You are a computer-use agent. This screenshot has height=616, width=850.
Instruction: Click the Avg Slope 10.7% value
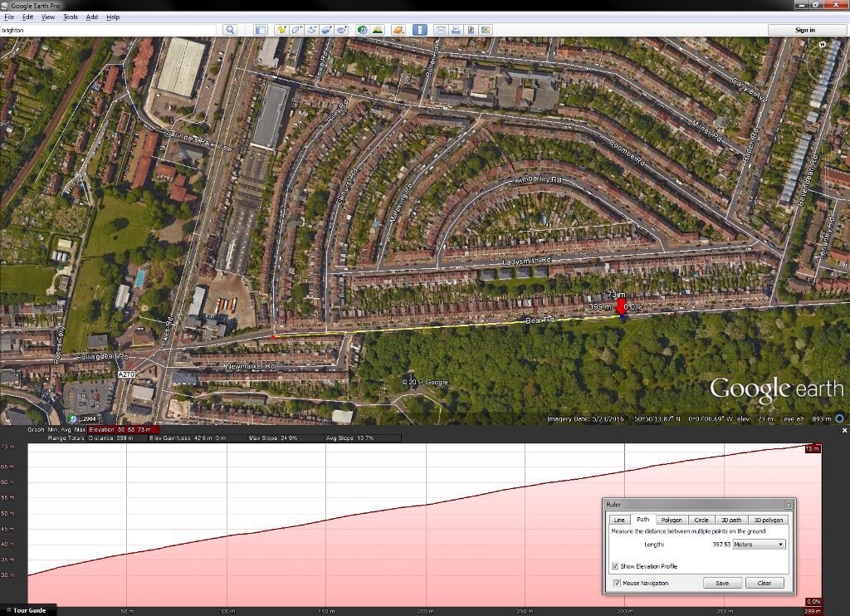351,438
